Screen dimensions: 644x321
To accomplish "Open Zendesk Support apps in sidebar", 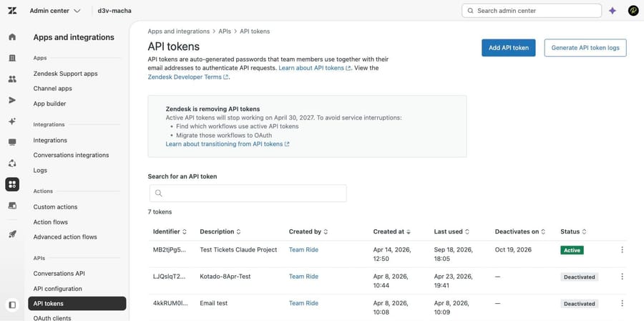I will 65,74.
